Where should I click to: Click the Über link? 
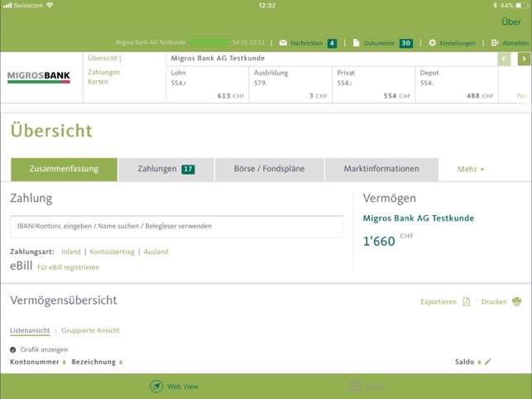511,22
